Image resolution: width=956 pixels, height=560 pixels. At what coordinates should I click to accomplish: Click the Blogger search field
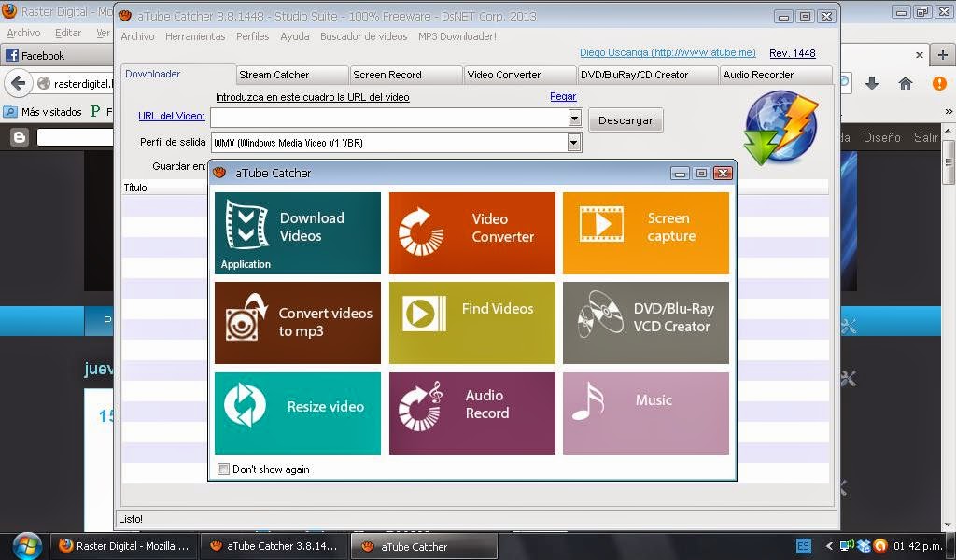pos(75,138)
